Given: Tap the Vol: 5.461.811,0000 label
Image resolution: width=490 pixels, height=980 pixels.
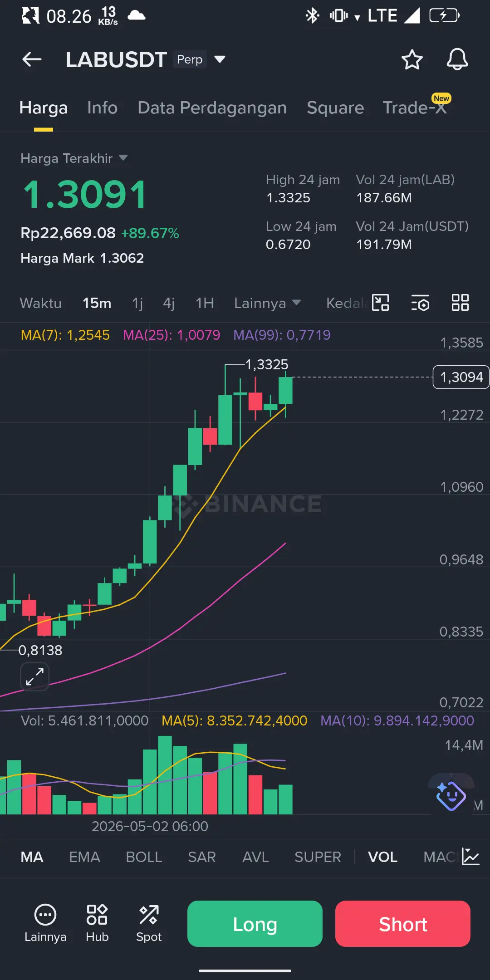Looking at the screenshot, I should click(85, 720).
